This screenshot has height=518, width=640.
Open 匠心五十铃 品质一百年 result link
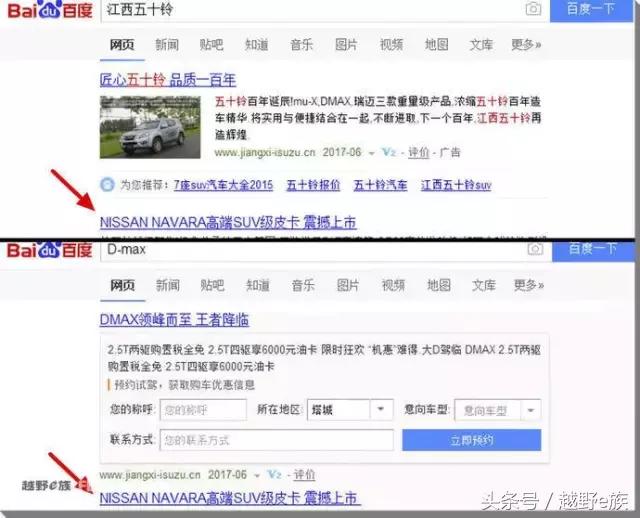(x=168, y=80)
